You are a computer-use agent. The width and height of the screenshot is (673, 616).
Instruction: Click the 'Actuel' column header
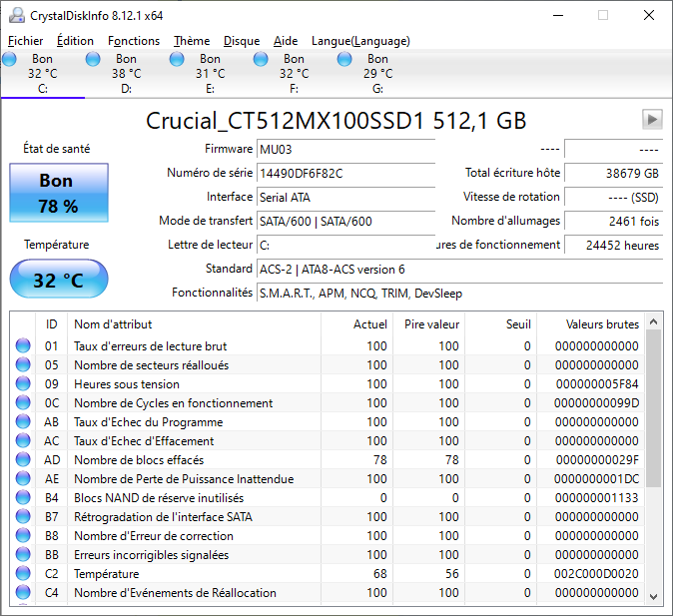[356, 324]
